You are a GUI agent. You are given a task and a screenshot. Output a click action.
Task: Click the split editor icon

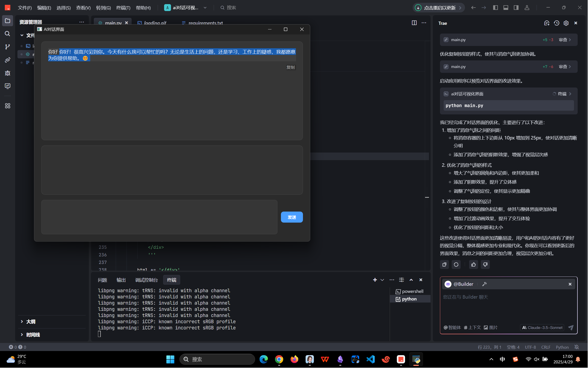414,23
